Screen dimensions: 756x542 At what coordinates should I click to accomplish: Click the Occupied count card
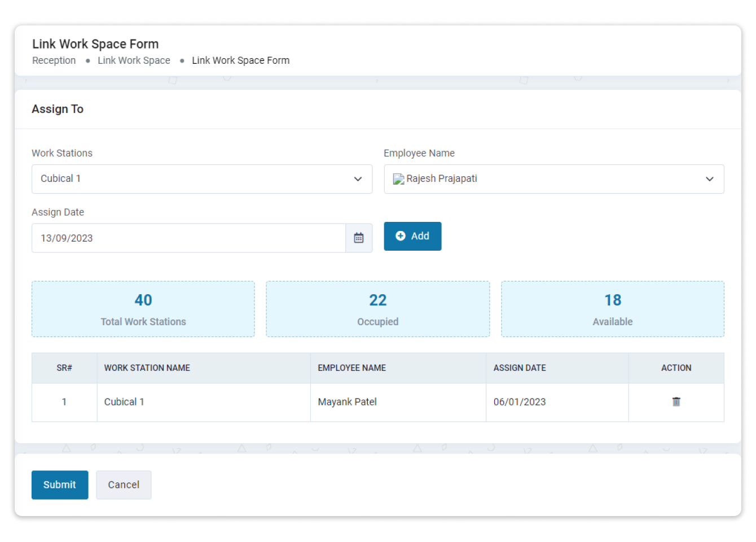[x=377, y=309]
